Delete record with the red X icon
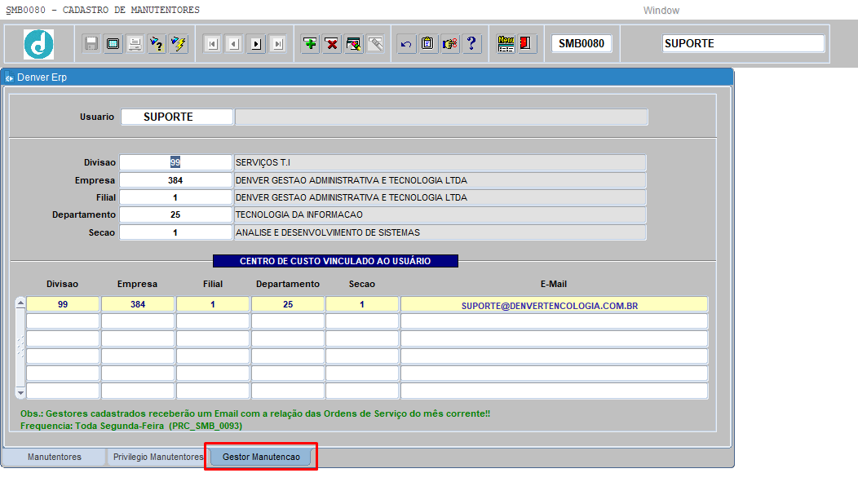Image resolution: width=858 pixels, height=504 pixels. [x=332, y=44]
